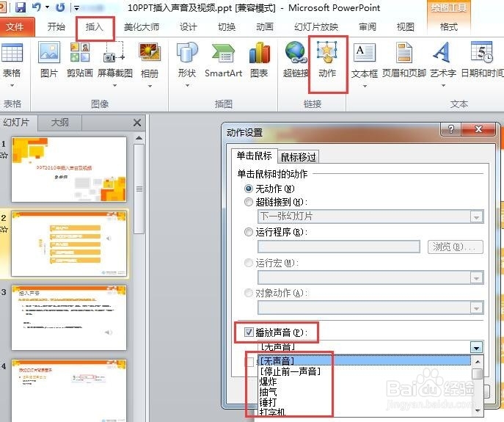
Task: Click the 相册 photo album icon
Action: [150, 52]
